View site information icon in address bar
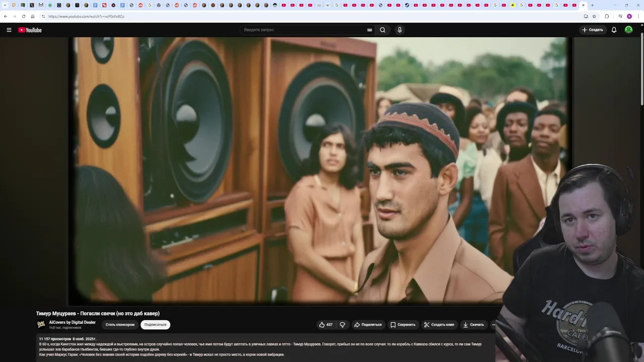This screenshot has height=362, width=644. pos(43,16)
